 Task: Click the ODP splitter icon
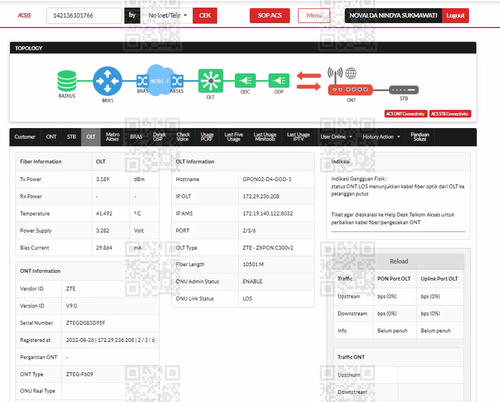[279, 81]
